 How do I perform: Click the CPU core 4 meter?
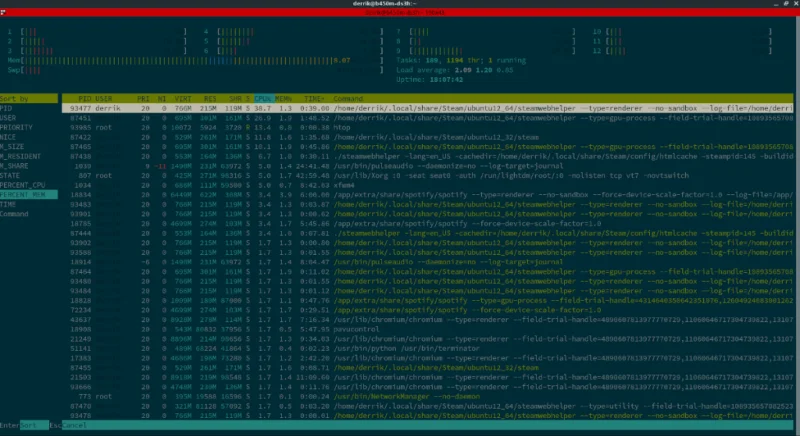(293, 32)
